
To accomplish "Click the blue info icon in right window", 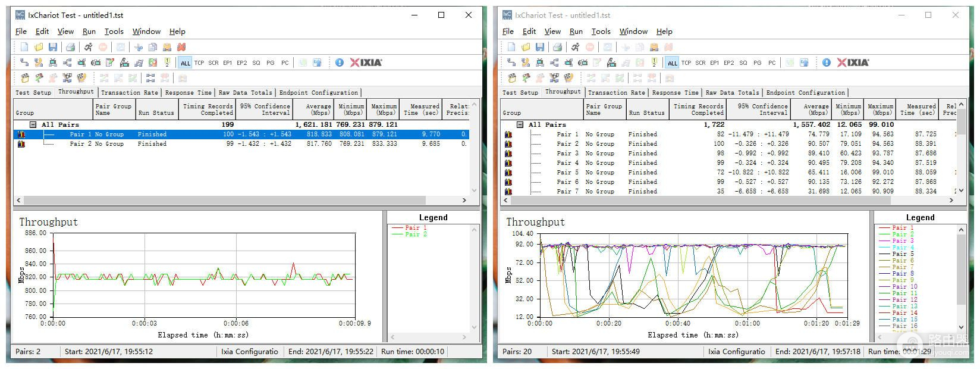I will 826,62.
